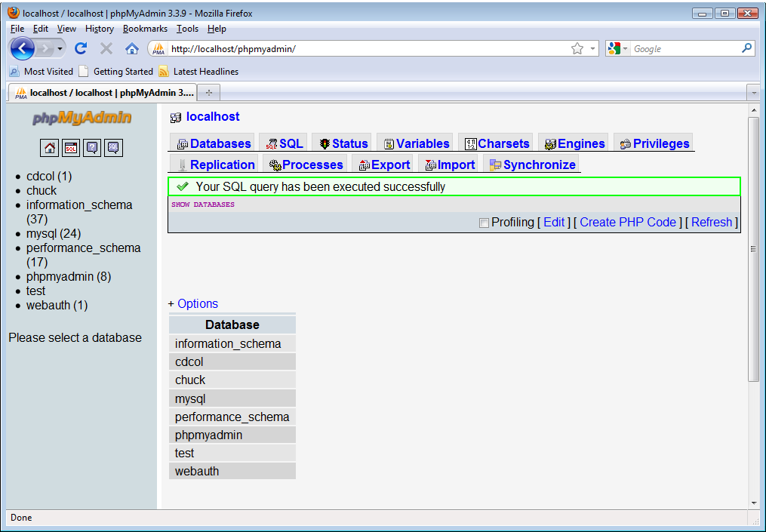The height and width of the screenshot is (532, 766).
Task: Switch to the Variables tab
Action: [x=417, y=143]
